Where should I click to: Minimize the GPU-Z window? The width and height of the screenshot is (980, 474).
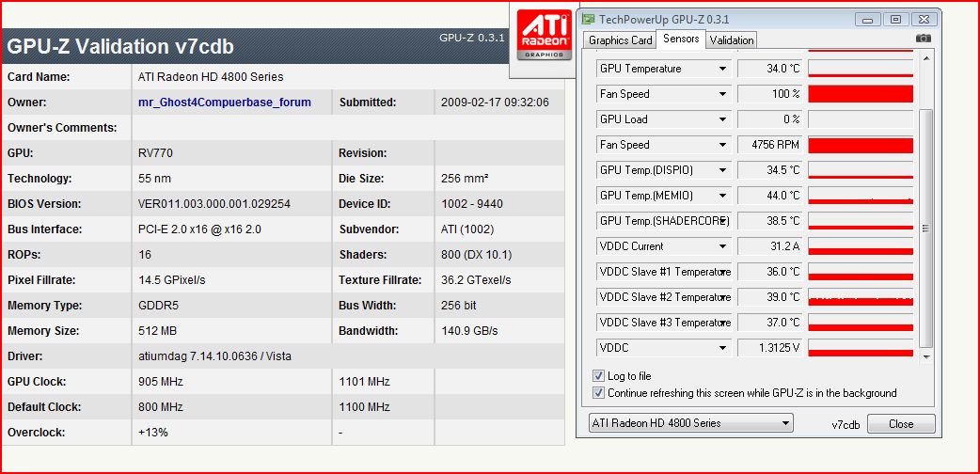click(868, 20)
